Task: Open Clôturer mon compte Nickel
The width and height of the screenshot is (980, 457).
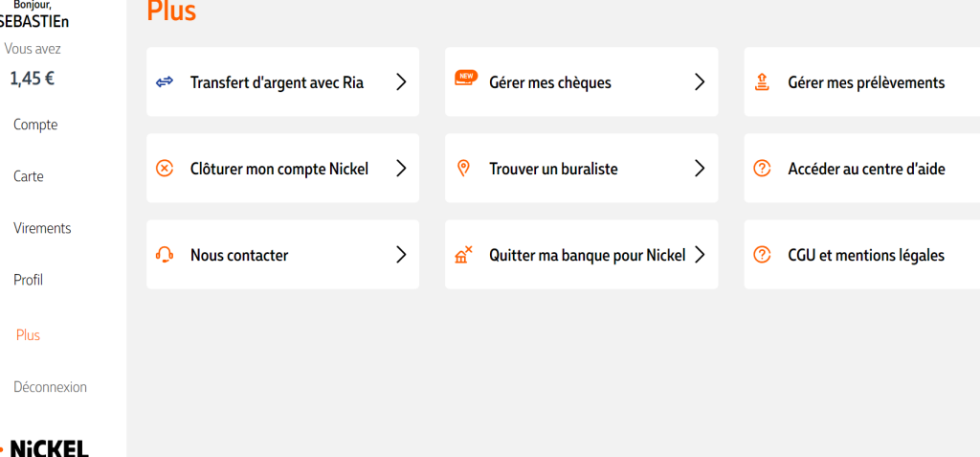Action: pyautogui.click(x=279, y=169)
